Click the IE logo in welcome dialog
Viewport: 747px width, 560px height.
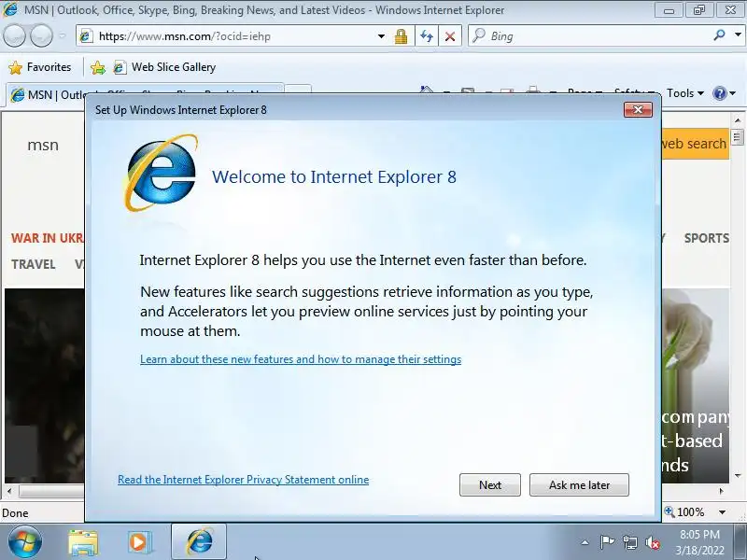(162, 173)
